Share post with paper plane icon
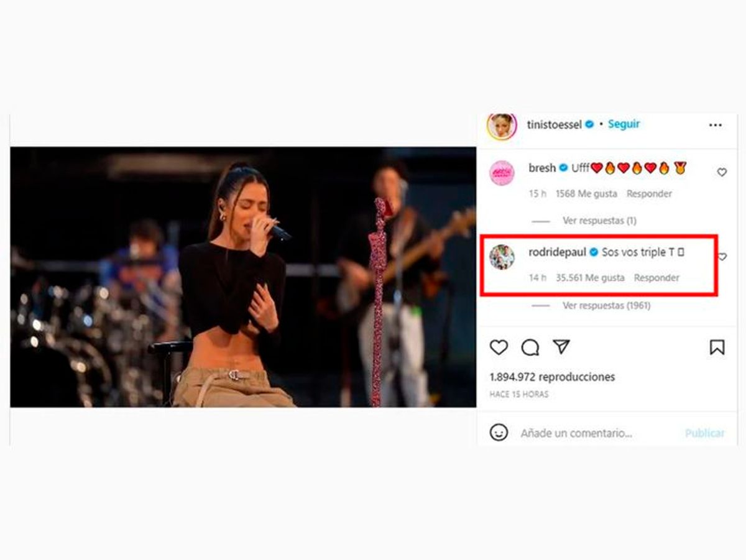 click(x=561, y=347)
